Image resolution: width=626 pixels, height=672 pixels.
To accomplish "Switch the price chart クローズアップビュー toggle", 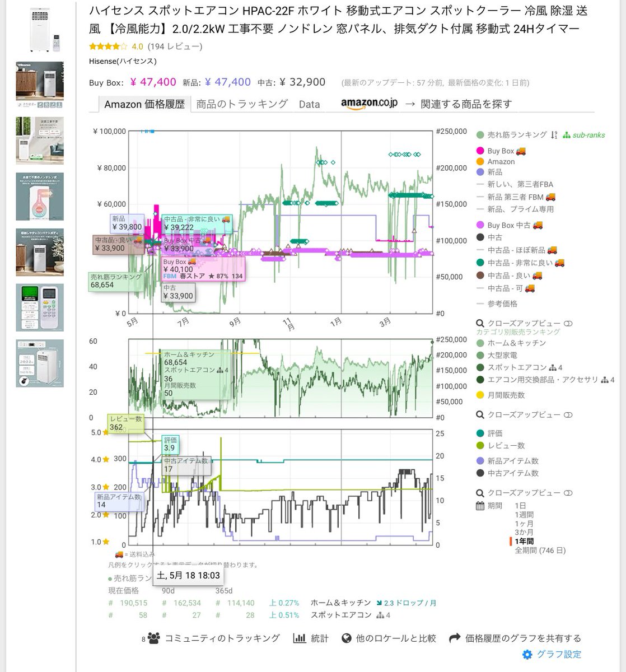I will pos(568,324).
